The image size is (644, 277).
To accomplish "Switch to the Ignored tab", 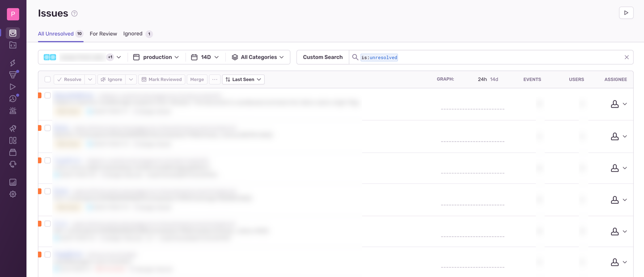I will (x=138, y=34).
